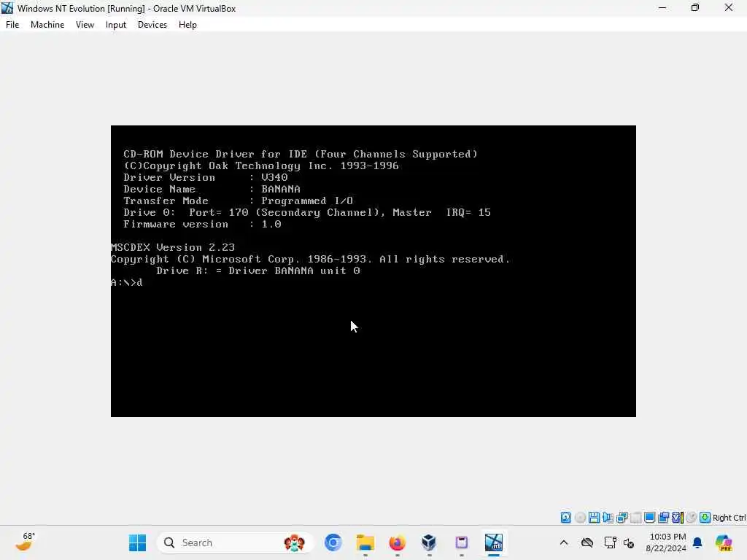Viewport: 747px width, 560px height.
Task: Click the hard disk activity status icon
Action: [565, 518]
